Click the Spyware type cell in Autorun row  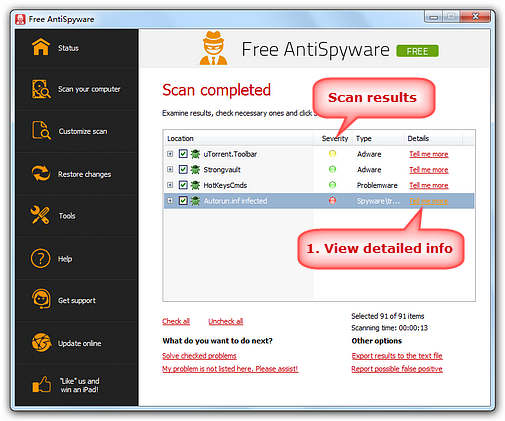tap(378, 201)
